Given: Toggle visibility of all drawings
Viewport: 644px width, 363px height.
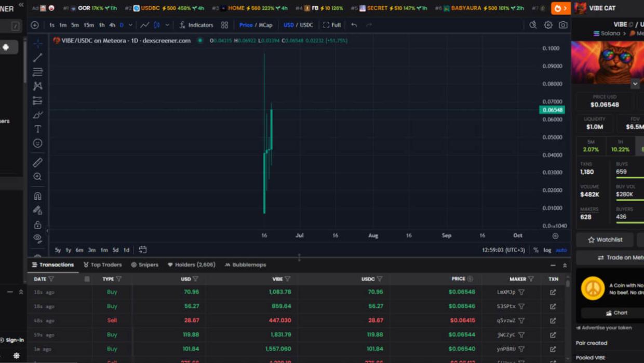Looking at the screenshot, I should [x=37, y=239].
